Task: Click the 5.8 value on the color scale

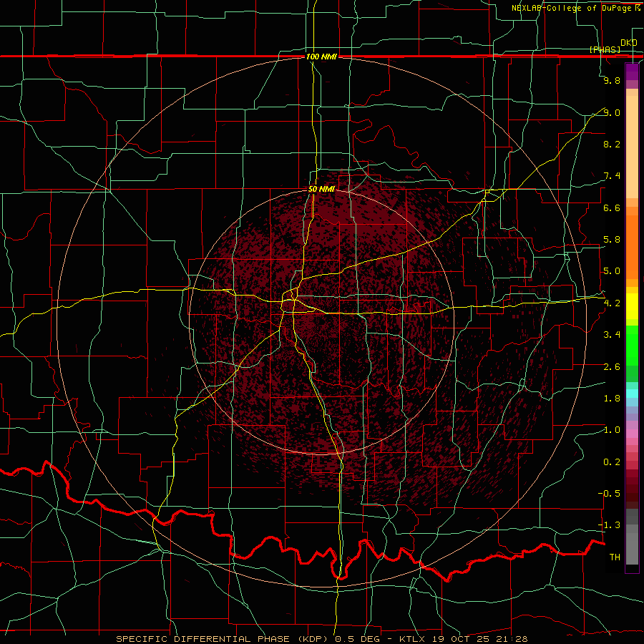Action: click(612, 240)
